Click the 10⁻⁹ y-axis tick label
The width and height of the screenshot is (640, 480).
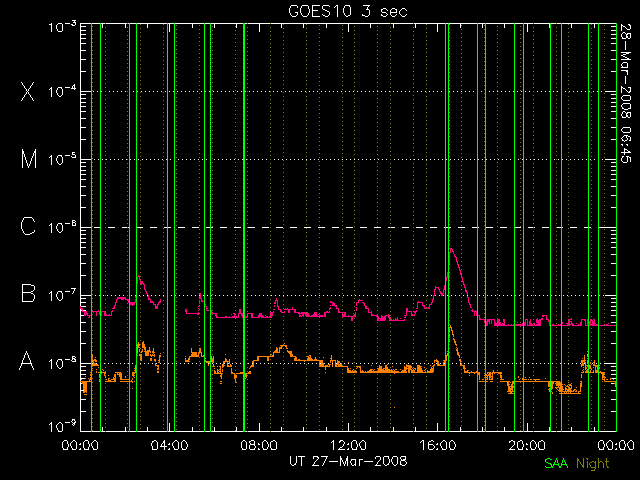tap(62, 427)
